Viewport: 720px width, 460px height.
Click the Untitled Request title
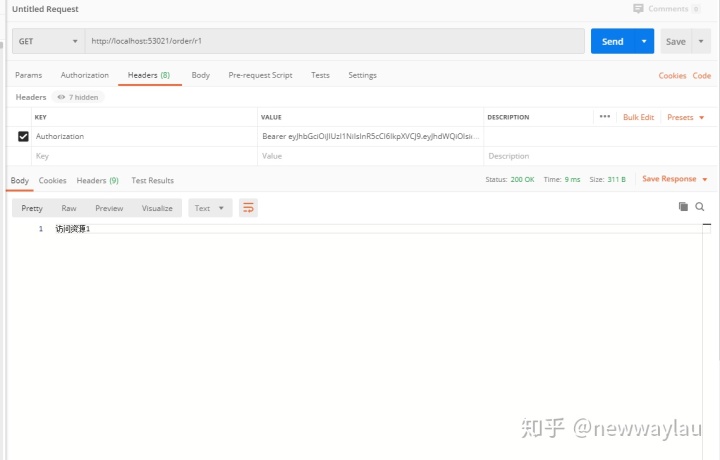pos(45,9)
